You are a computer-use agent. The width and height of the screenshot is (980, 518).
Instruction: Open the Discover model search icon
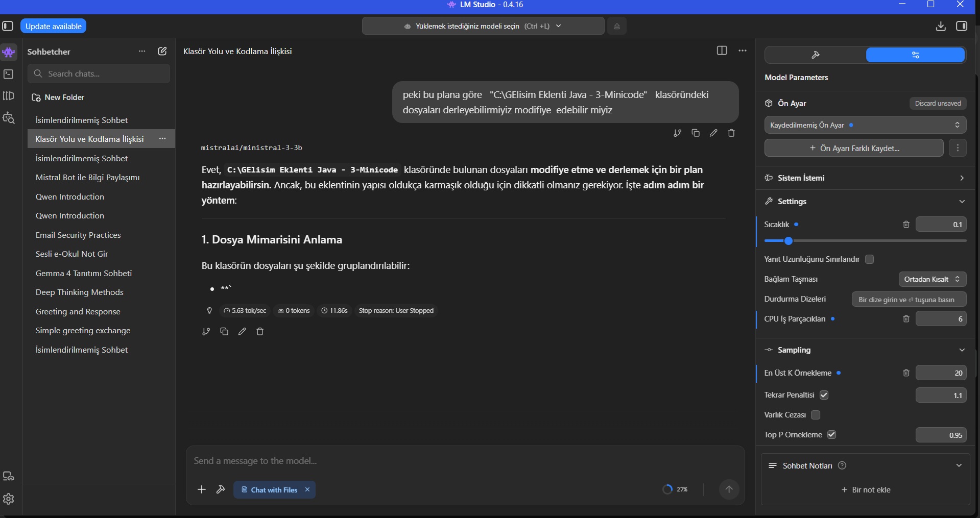[9, 118]
